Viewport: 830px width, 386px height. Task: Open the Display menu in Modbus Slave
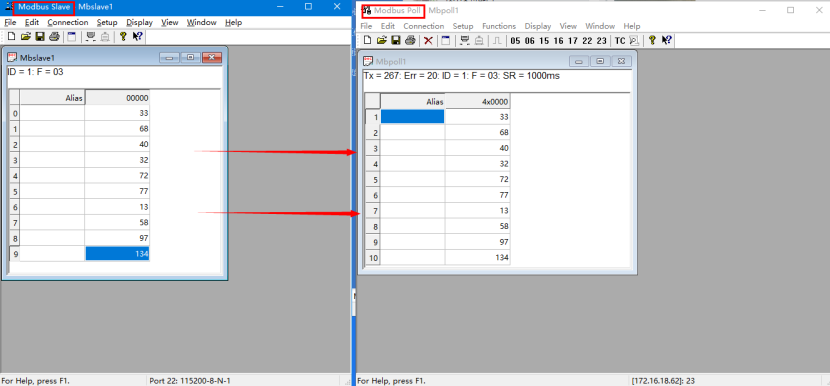[x=139, y=22]
